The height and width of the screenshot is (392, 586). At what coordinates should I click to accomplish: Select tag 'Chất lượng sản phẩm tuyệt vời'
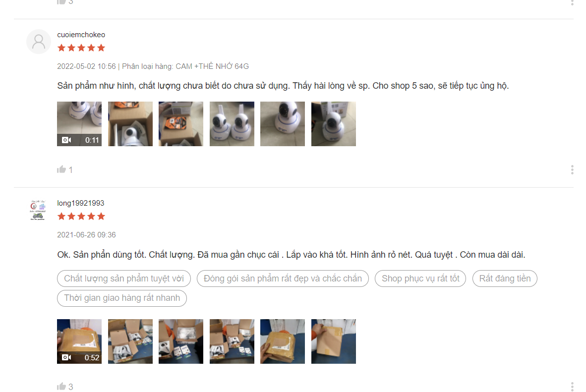coord(124,279)
